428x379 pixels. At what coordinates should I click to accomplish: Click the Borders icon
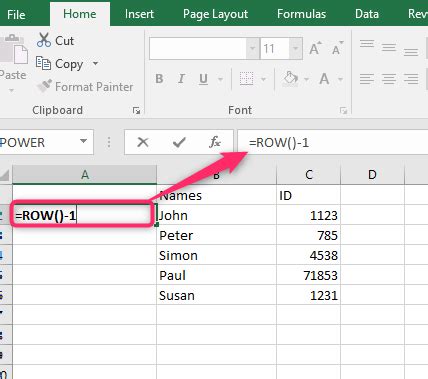247,79
